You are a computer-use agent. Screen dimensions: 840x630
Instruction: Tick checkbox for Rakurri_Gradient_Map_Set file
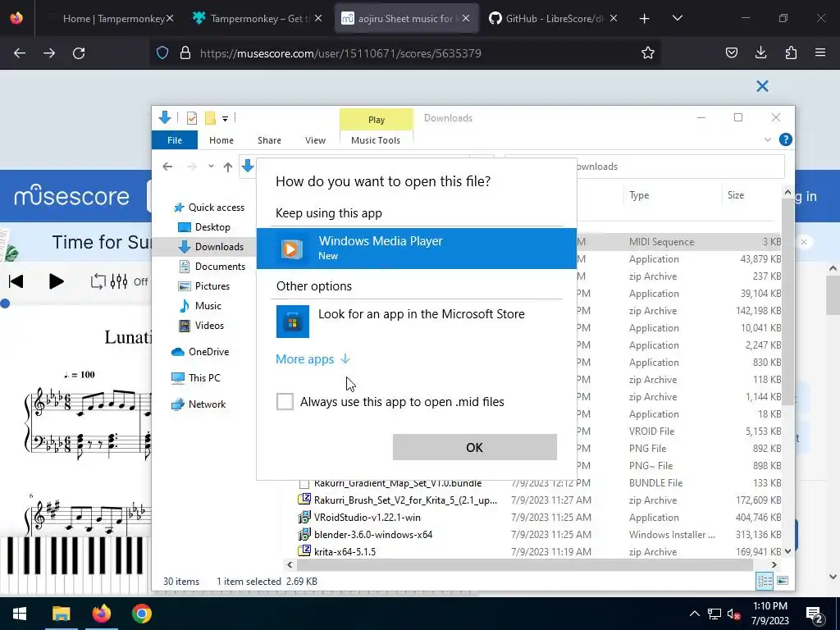[304, 484]
